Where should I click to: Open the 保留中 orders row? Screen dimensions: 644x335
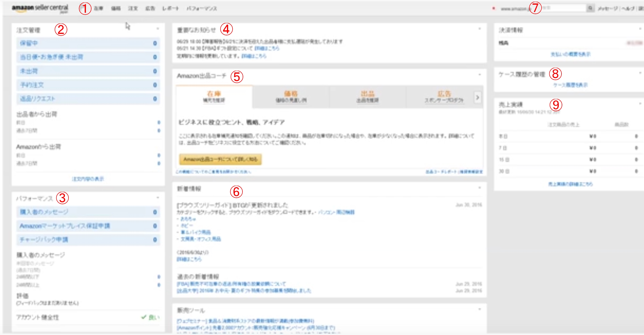pyautogui.click(x=88, y=43)
